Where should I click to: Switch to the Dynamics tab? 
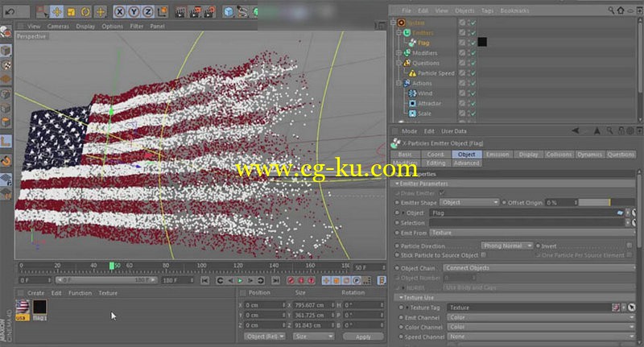(x=589, y=155)
